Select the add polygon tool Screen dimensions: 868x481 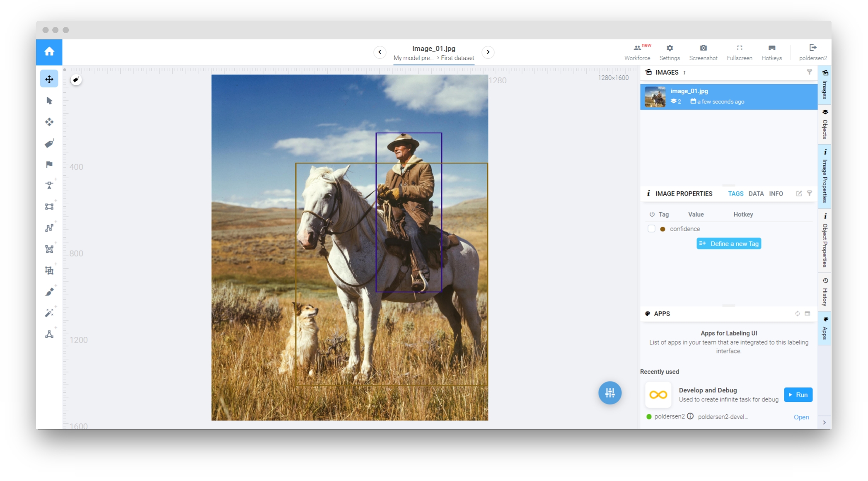click(49, 249)
